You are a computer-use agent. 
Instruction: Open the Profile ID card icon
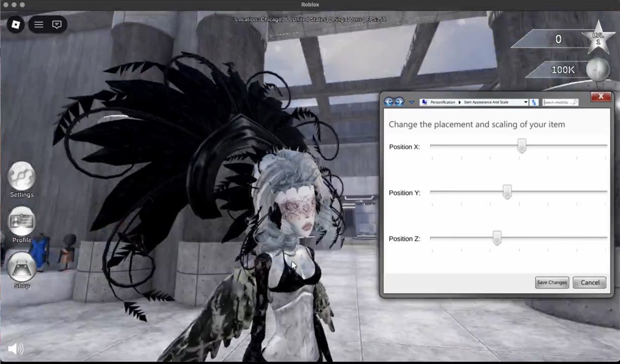tap(22, 221)
